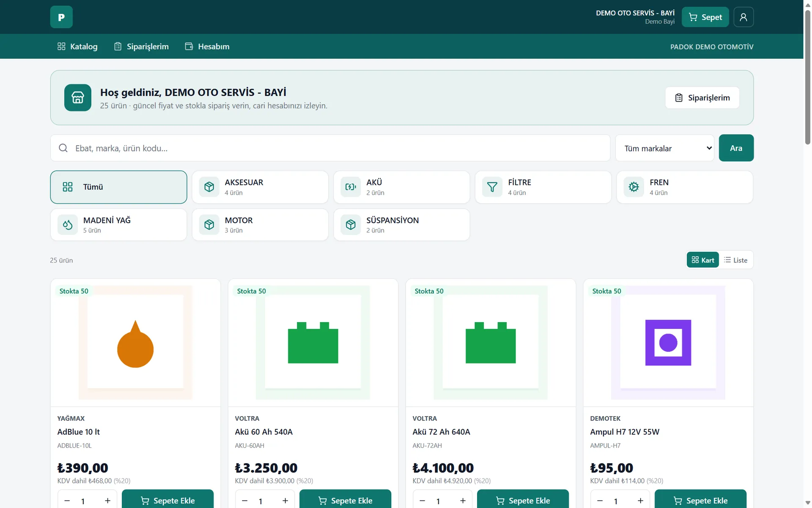
Task: Select the AKÜ battery category icon
Action: click(x=351, y=187)
